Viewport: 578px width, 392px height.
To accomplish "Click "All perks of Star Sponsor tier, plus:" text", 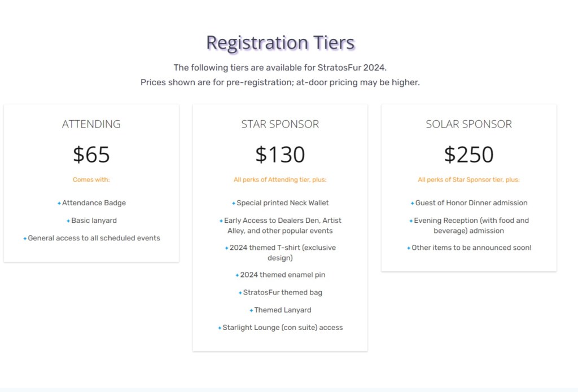I will [x=468, y=180].
